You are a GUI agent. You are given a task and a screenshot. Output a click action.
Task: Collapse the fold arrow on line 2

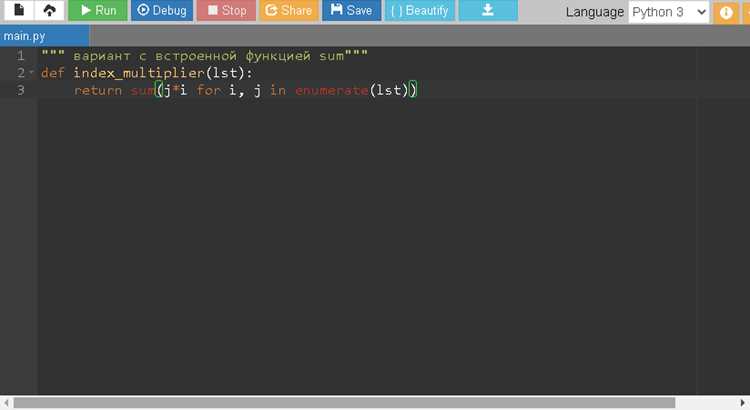click(x=32, y=72)
